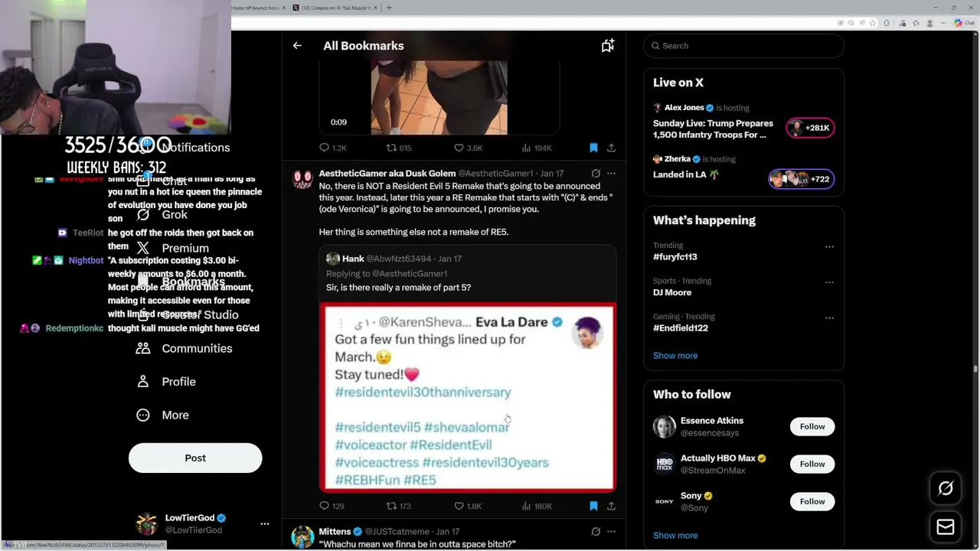The image size is (980, 551).
Task: Reply to the video post with 1.2K replies
Action: pyautogui.click(x=332, y=148)
